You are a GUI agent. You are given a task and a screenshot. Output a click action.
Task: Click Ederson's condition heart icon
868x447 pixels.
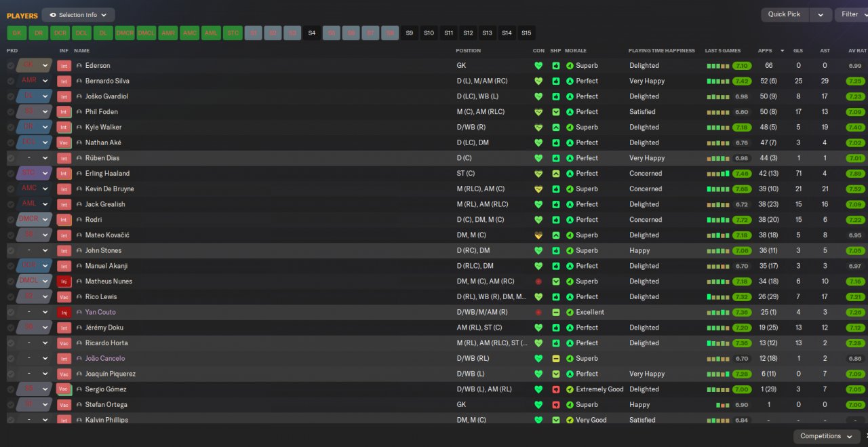(x=538, y=66)
